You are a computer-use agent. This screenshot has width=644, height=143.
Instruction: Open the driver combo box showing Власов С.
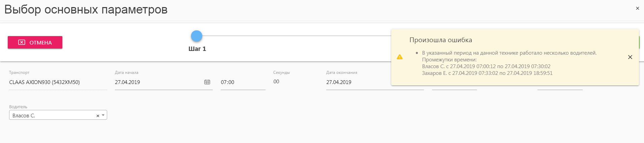point(58,115)
